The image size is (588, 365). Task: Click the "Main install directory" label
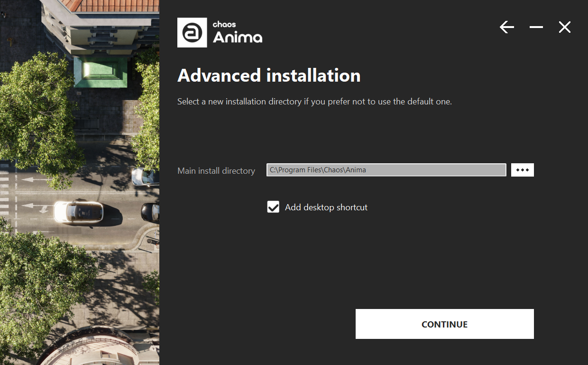tap(216, 171)
